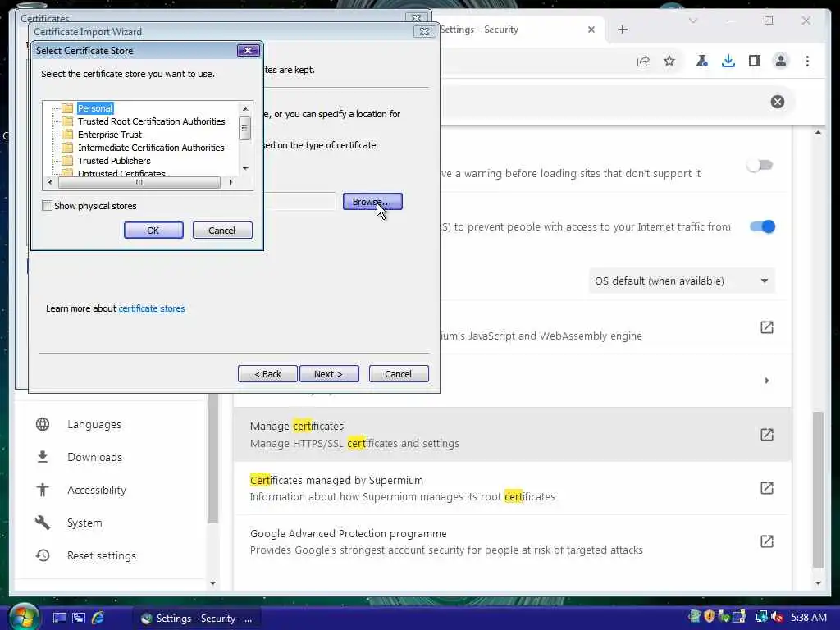Choose the Enterprise Trust store
Image resolution: width=840 pixels, height=630 pixels.
tap(109, 135)
